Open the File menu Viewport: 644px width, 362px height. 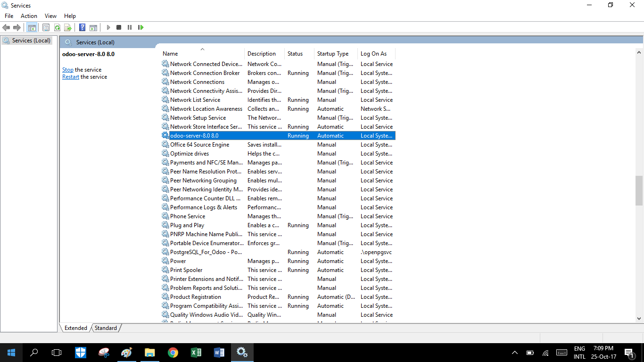point(9,16)
